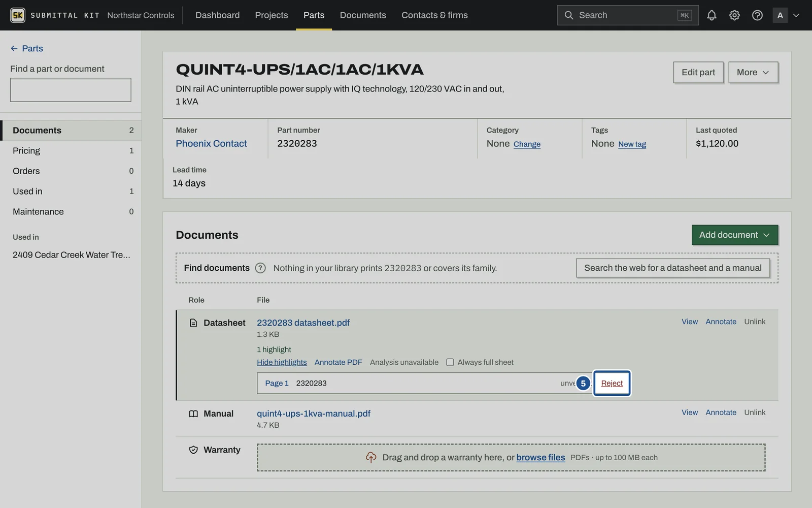Click browse files in warranty dropzone

pos(540,458)
